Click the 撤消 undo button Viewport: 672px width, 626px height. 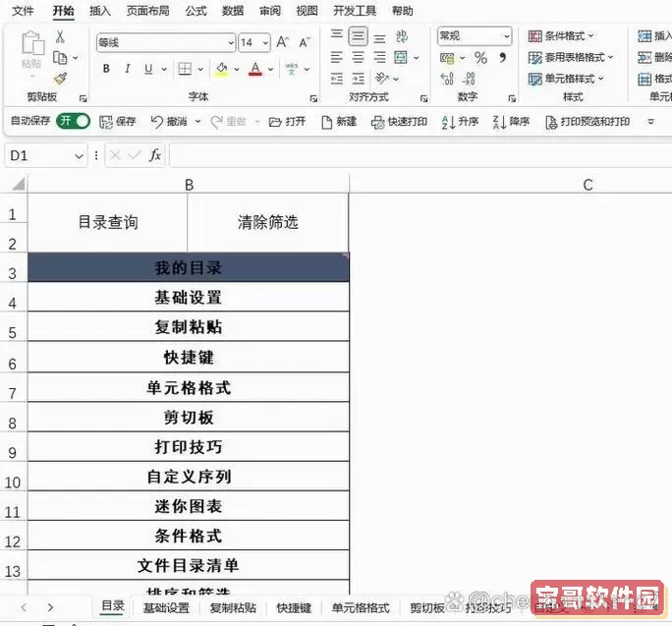[169, 122]
